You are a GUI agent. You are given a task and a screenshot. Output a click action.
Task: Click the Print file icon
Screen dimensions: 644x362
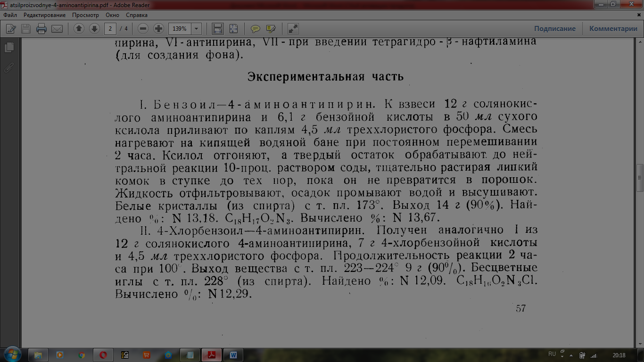[x=41, y=29]
